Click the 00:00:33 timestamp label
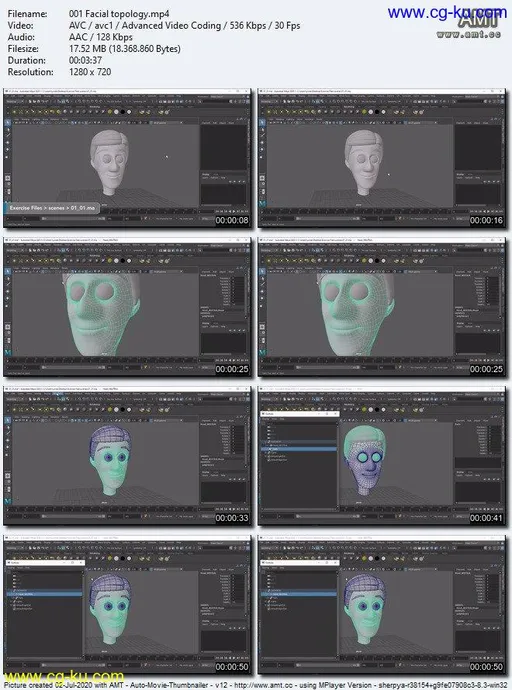This screenshot has width=512, height=690. tap(232, 518)
